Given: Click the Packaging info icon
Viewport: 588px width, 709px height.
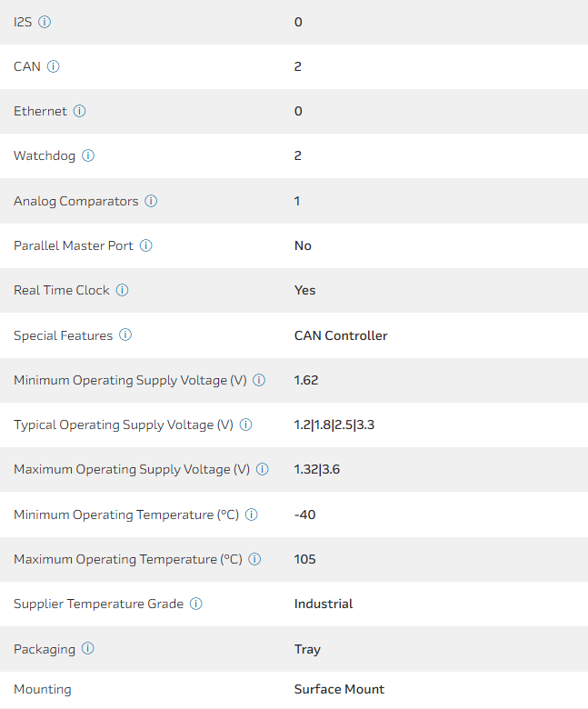Looking at the screenshot, I should pyautogui.click(x=87, y=649).
